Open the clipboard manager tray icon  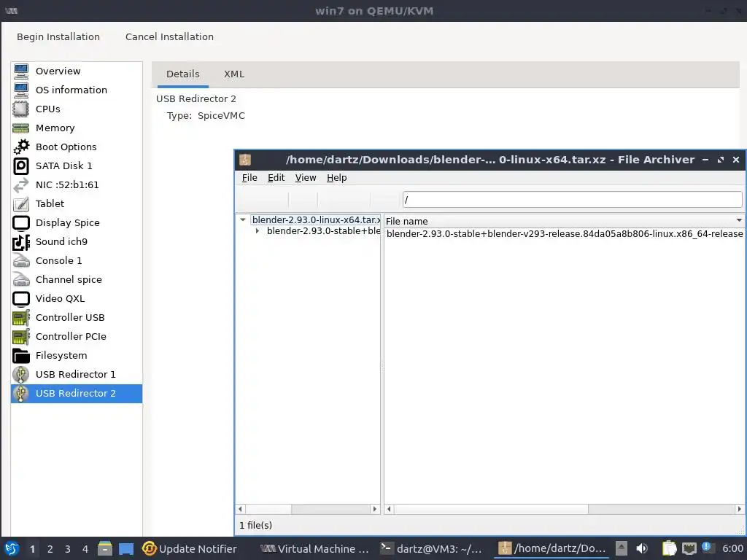670,548
